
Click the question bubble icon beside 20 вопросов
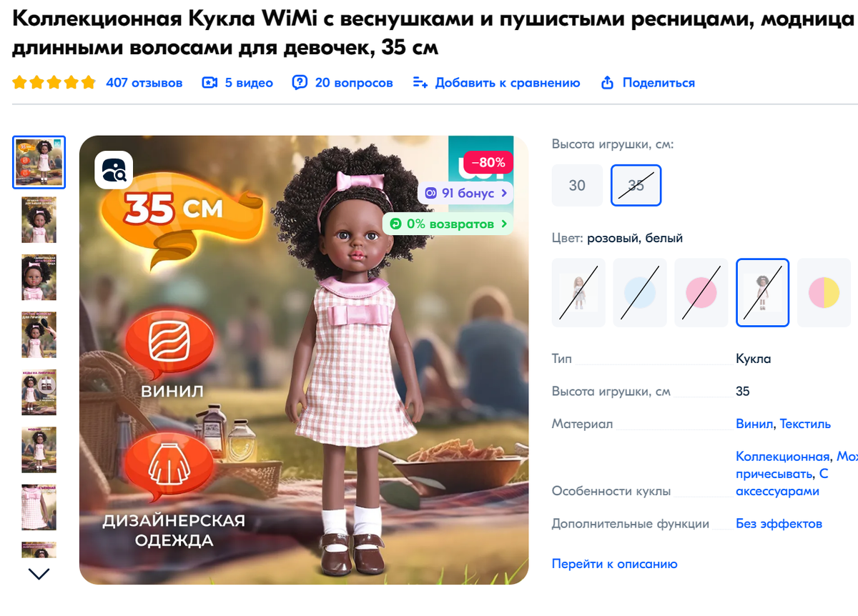tap(300, 83)
